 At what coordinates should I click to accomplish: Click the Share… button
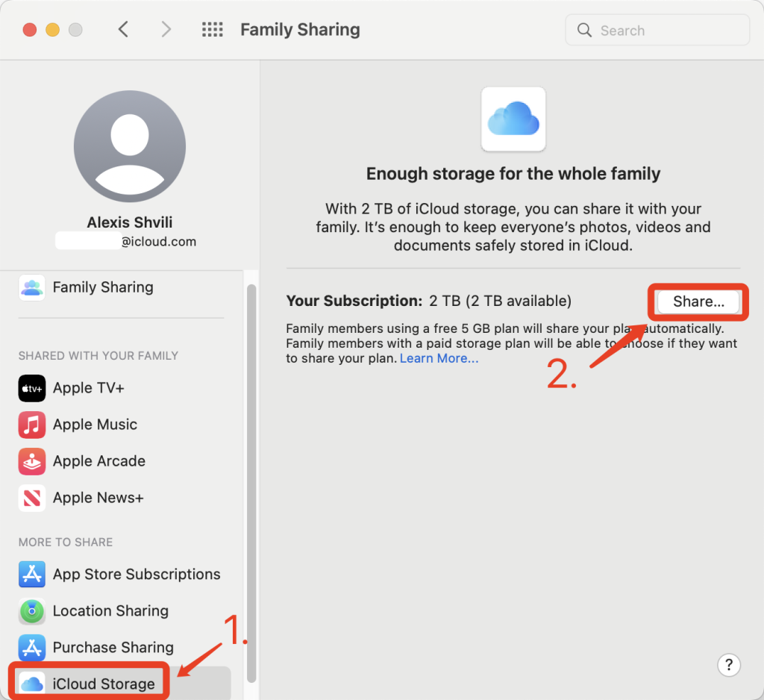point(697,301)
